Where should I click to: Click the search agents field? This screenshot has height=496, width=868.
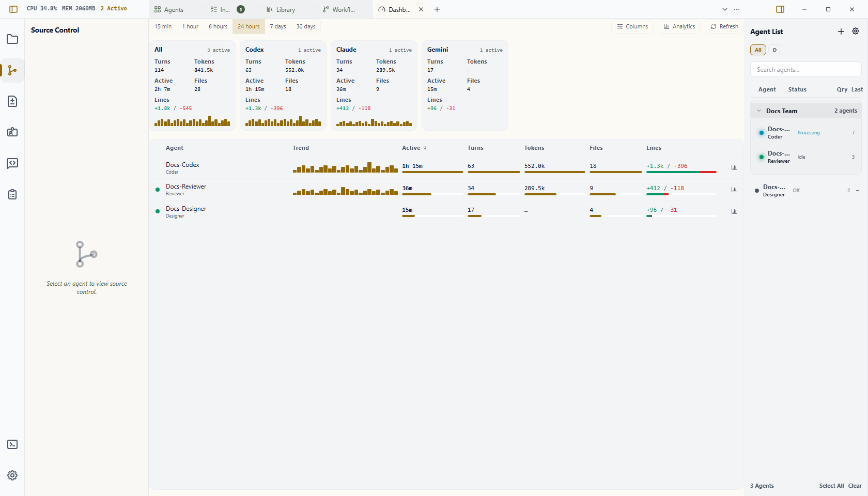click(x=805, y=69)
